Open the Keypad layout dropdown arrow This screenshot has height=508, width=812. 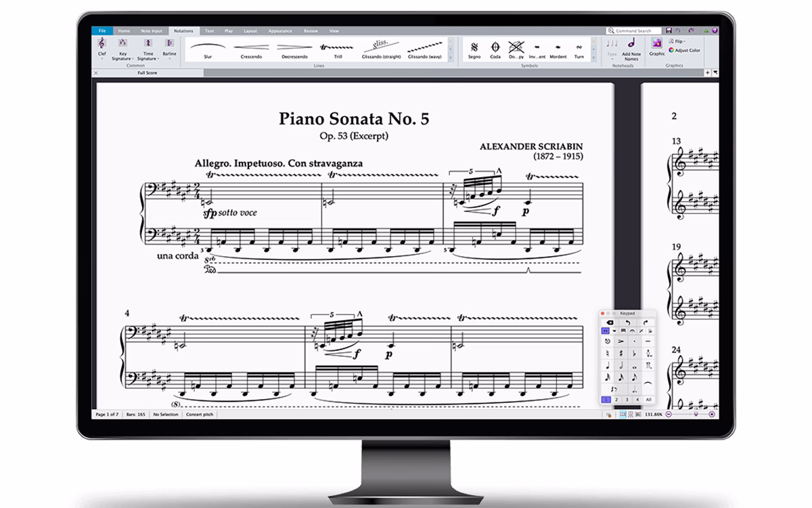tap(614, 331)
